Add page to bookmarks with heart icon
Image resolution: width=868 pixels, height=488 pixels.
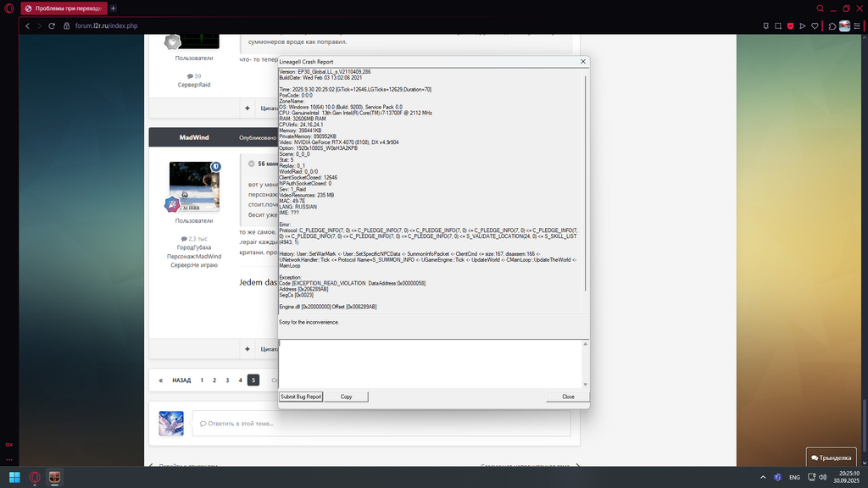pos(815,26)
